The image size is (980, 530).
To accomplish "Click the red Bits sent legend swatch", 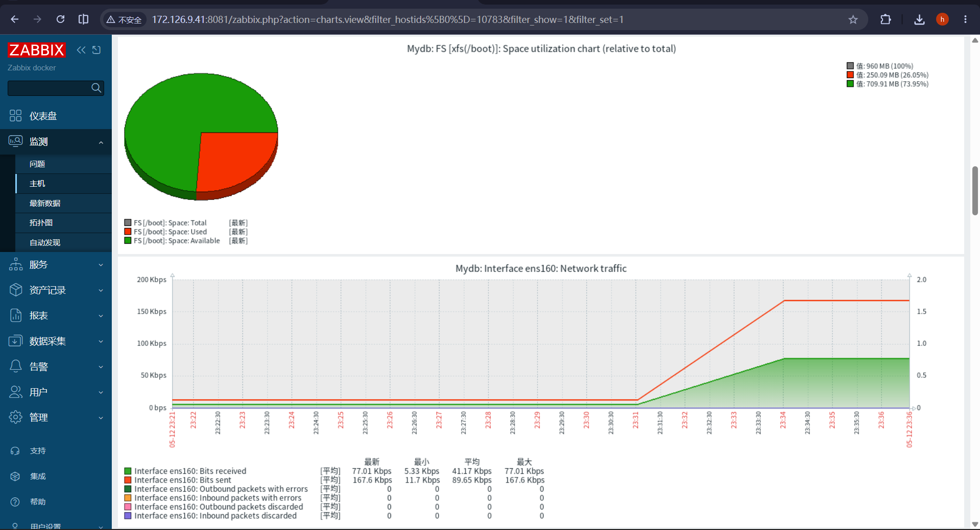I will pyautogui.click(x=128, y=480).
